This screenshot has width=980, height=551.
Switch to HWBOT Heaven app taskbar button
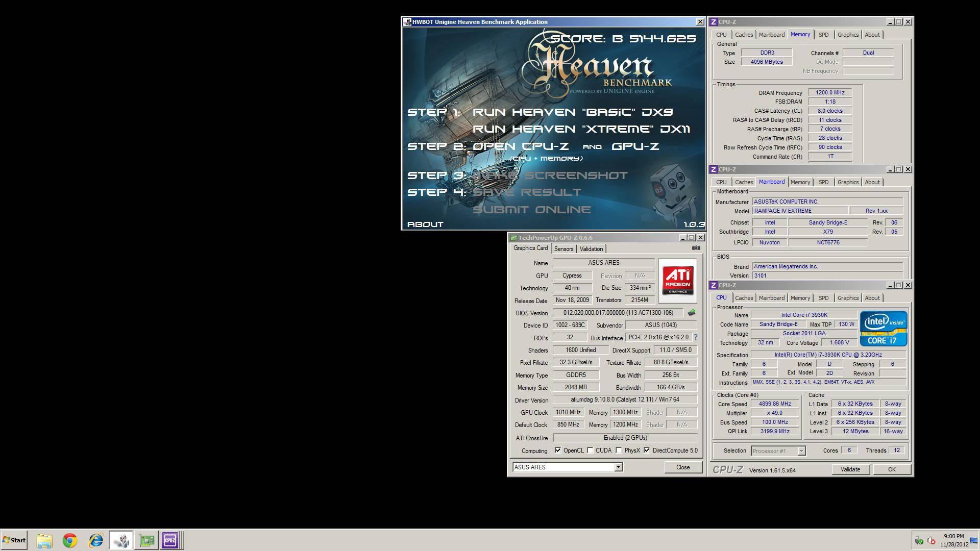pyautogui.click(x=121, y=540)
